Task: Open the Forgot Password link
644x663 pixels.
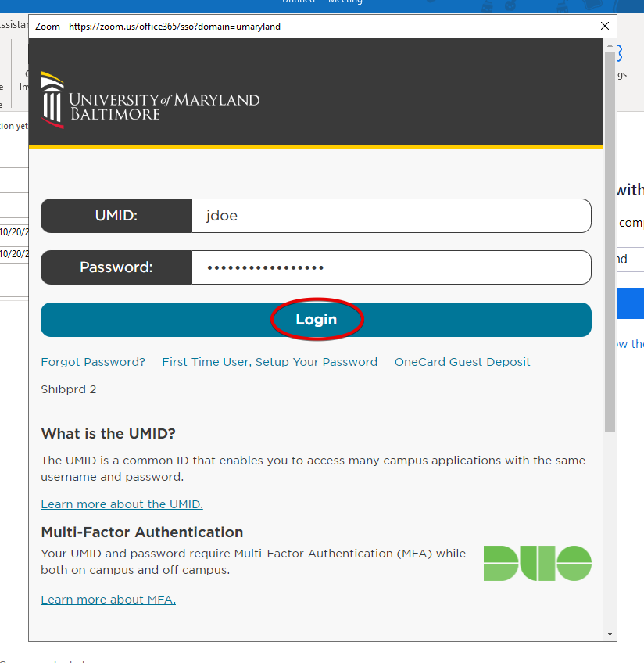Action: [x=93, y=362]
